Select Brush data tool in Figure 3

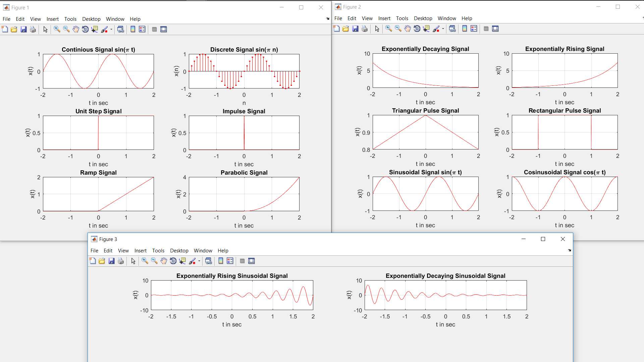[193, 261]
